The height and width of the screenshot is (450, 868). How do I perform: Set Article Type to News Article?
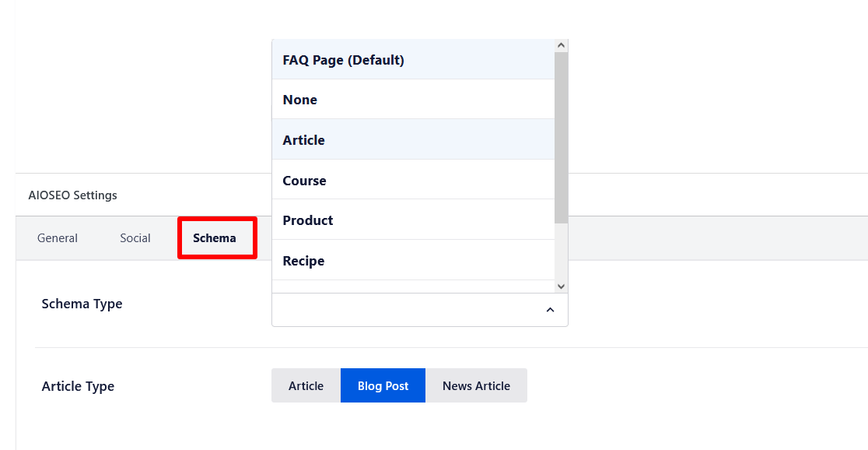[476, 385]
